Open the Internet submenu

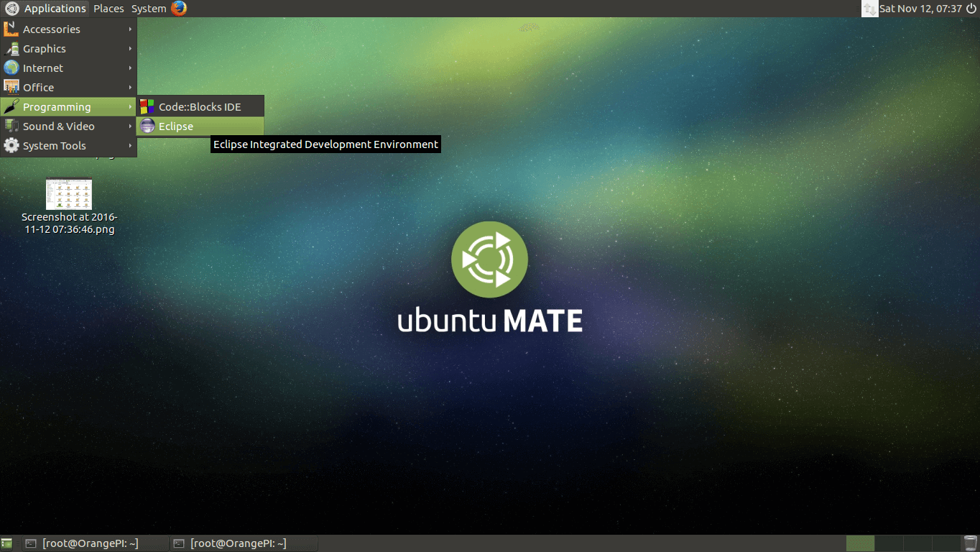click(x=68, y=68)
